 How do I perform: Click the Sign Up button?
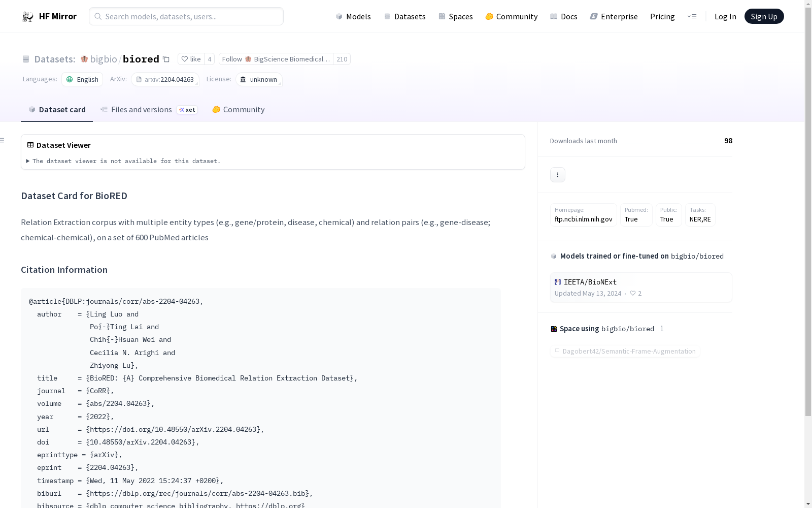pyautogui.click(x=764, y=16)
